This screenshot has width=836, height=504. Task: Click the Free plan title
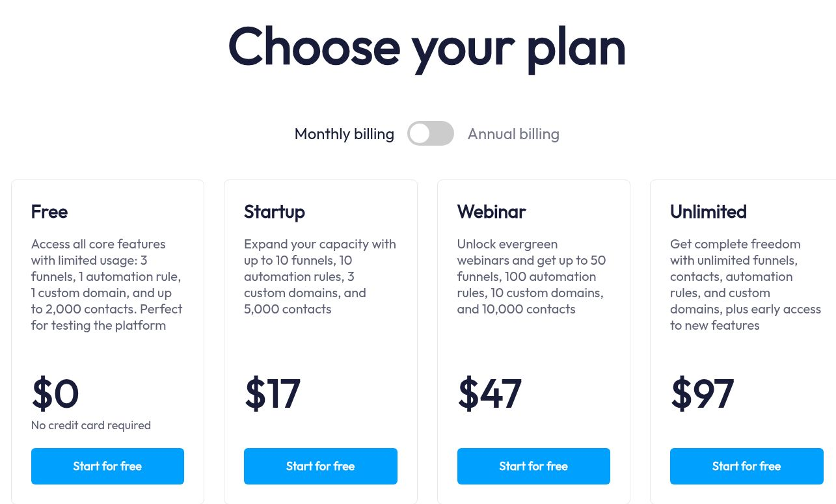point(49,212)
